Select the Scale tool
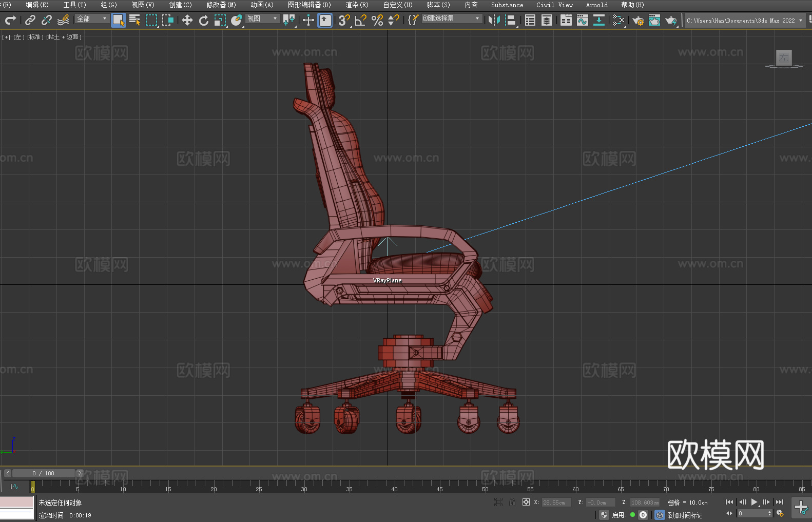Screen dimensions: 812x522 click(220, 20)
